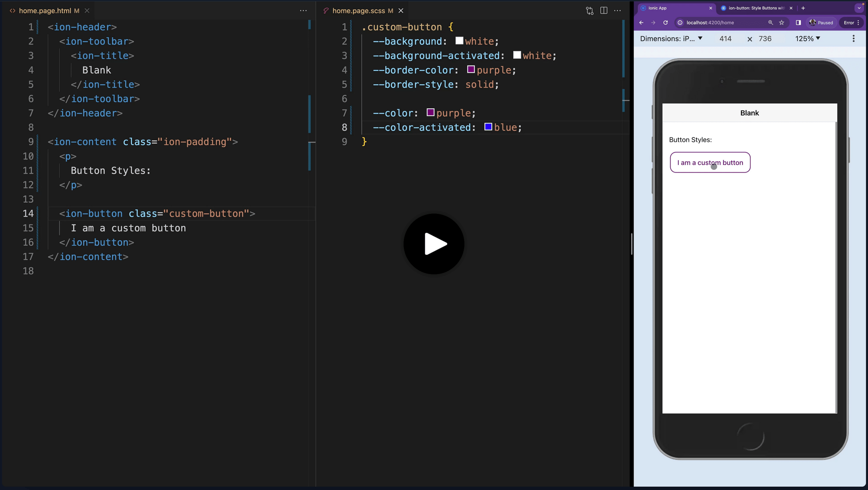Close the home.page.html tab
This screenshot has width=868, height=490.
coord(87,10)
